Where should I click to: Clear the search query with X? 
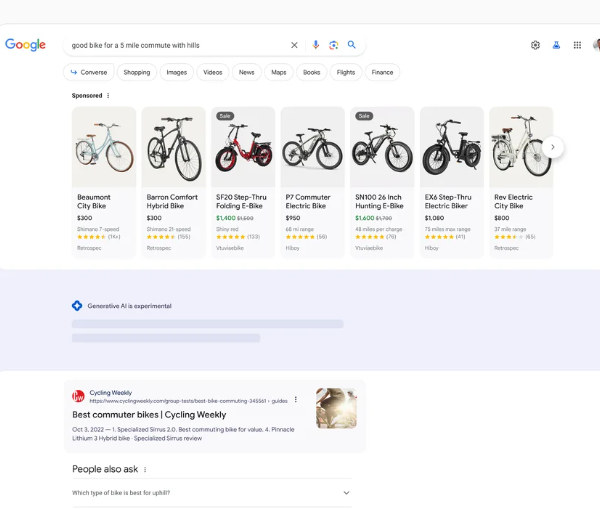point(294,45)
